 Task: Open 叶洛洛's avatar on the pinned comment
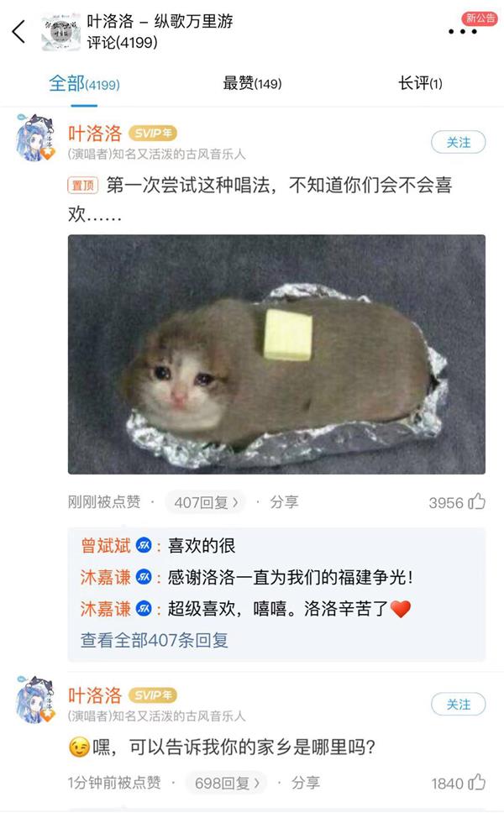point(35,138)
